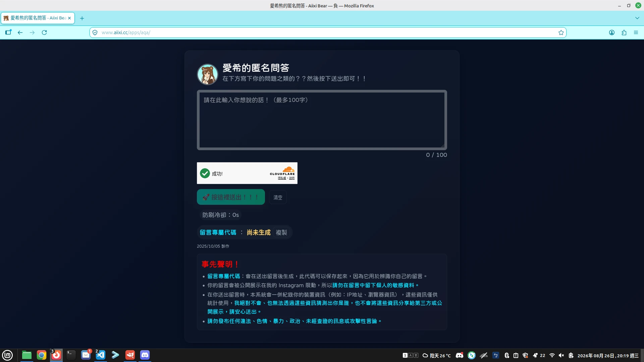
Task: Switch to Firefox in the taskbar
Action: pos(56,355)
